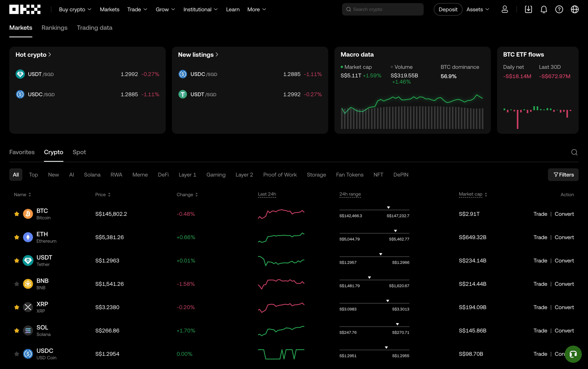This screenshot has height=369, width=588.
Task: Focus the Search crypto field
Action: point(383,9)
